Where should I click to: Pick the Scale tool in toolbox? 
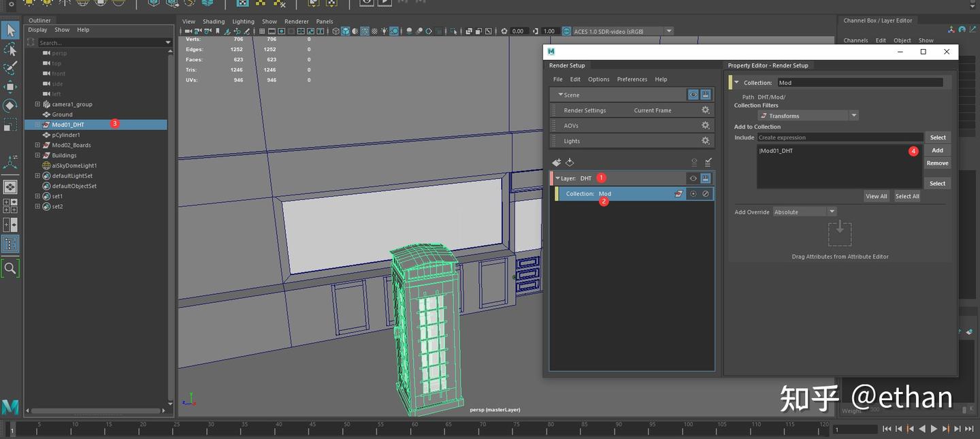pos(10,125)
